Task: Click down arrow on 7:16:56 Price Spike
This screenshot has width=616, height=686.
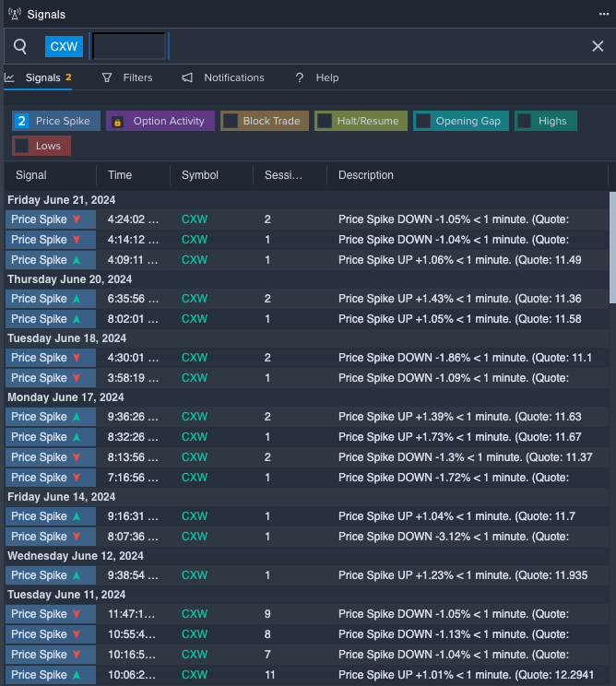Action: click(x=77, y=478)
